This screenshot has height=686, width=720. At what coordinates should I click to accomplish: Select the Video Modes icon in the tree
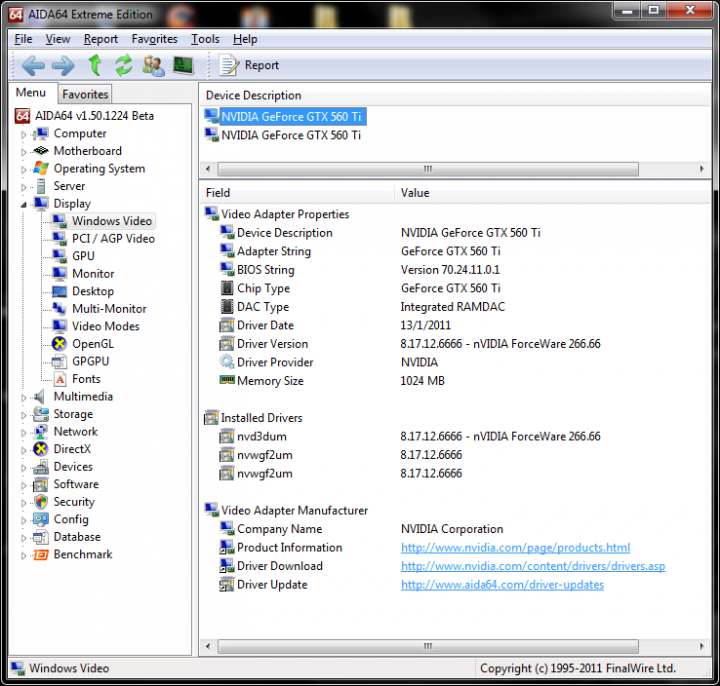tap(59, 326)
